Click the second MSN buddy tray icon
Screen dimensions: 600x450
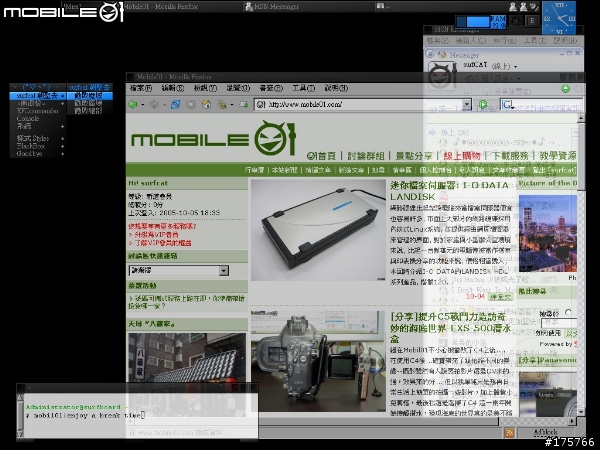coord(523,7)
